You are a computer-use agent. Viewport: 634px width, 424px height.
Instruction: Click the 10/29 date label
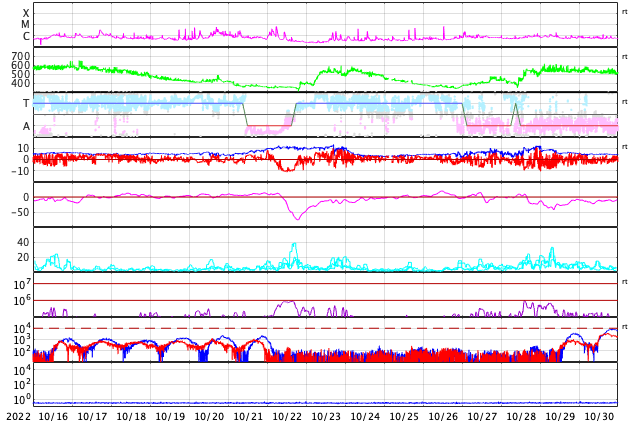pyautogui.click(x=560, y=416)
